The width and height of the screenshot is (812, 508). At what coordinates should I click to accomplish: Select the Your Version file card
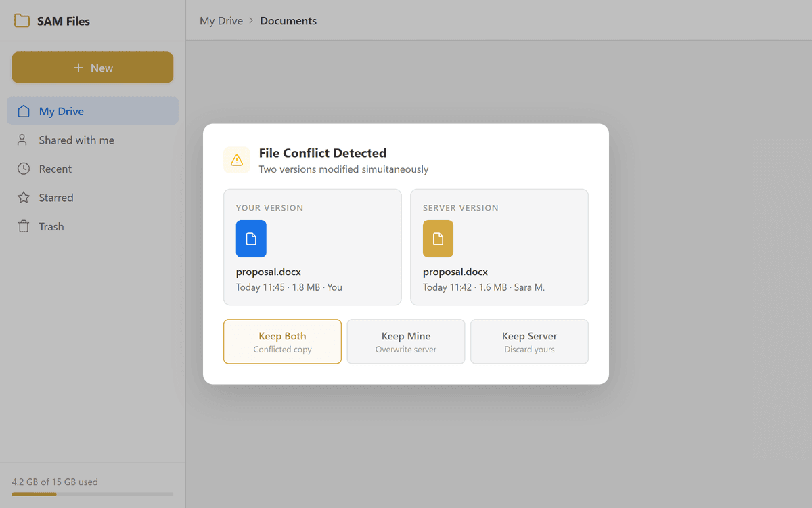312,247
